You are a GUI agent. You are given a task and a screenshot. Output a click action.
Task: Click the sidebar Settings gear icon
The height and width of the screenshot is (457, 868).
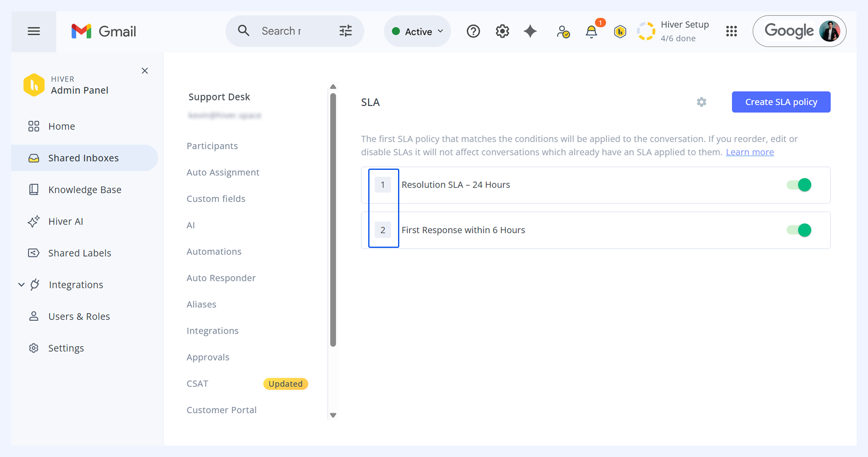click(x=34, y=348)
